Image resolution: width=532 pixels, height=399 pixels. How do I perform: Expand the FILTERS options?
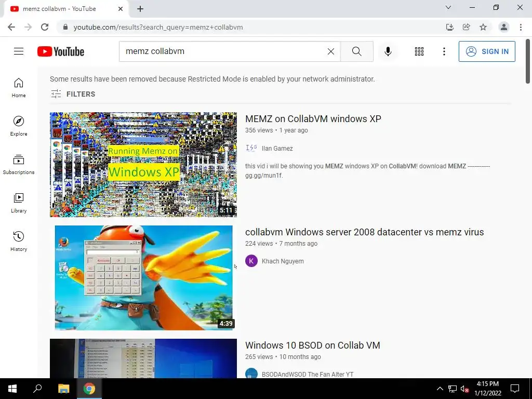click(x=73, y=94)
